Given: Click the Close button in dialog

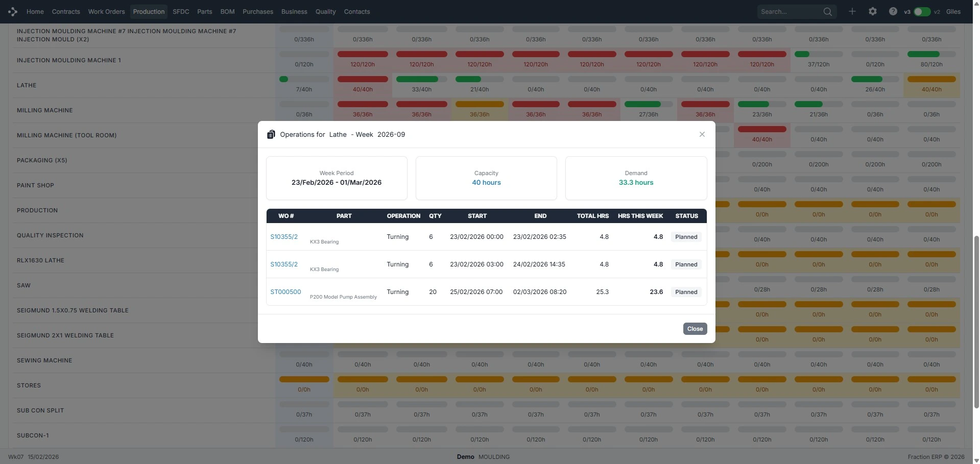Looking at the screenshot, I should [x=695, y=329].
